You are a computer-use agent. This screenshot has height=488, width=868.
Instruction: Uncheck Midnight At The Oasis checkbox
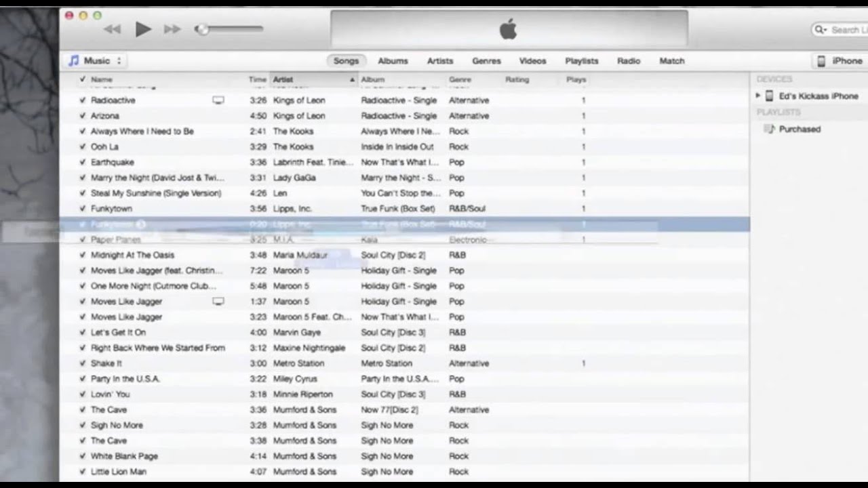coord(82,255)
